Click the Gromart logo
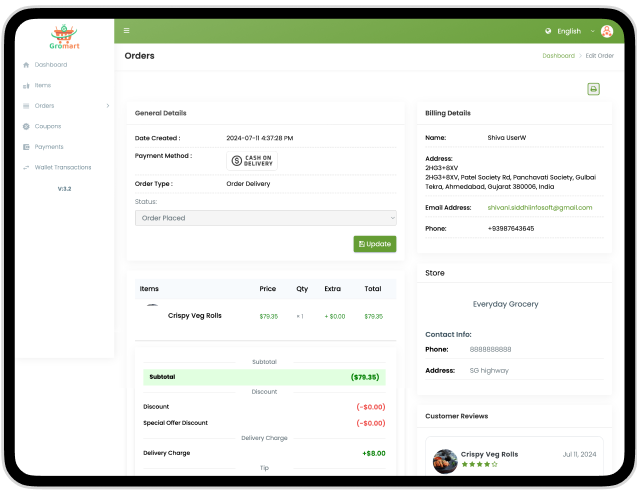The width and height of the screenshot is (637, 492). pos(64,37)
